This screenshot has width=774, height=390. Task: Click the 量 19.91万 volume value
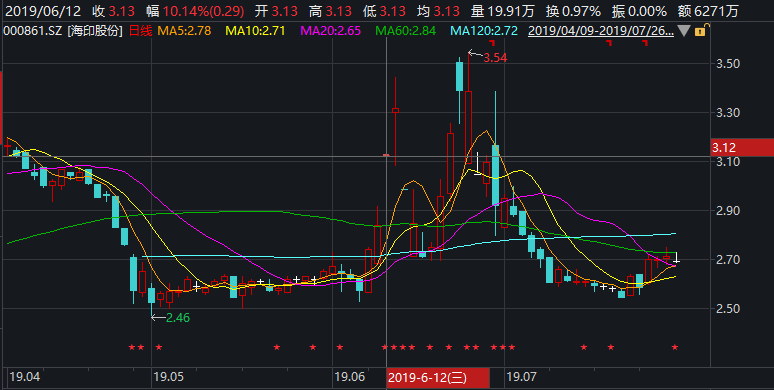[x=503, y=11]
